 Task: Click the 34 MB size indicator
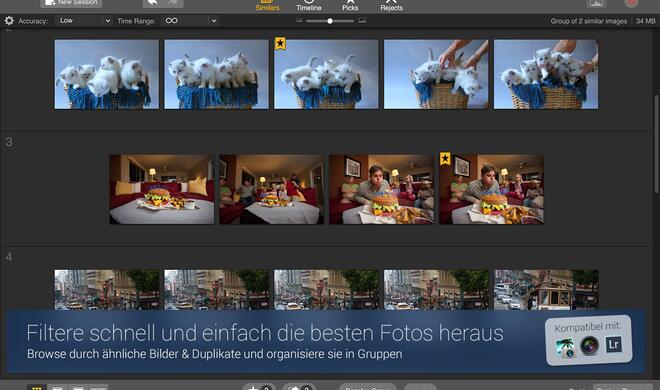pyautogui.click(x=645, y=21)
